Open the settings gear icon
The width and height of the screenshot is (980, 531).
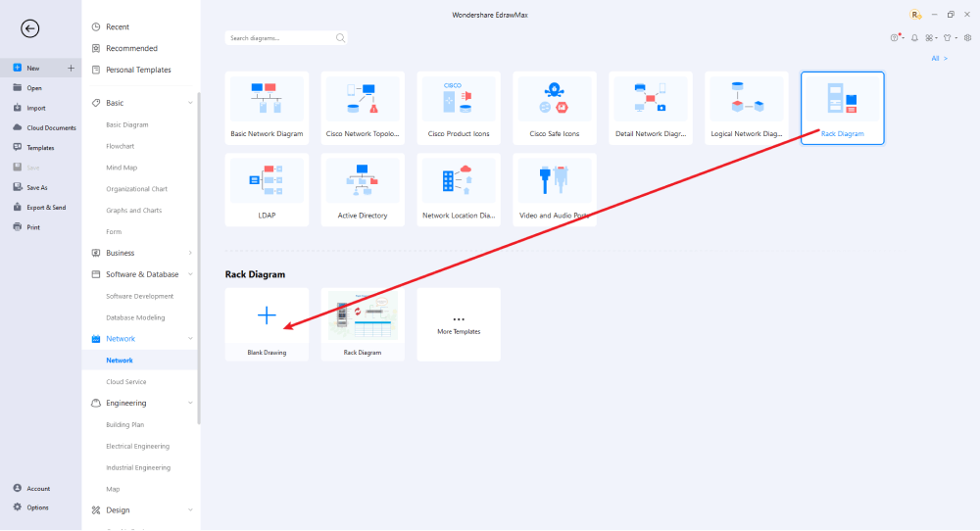[x=967, y=38]
